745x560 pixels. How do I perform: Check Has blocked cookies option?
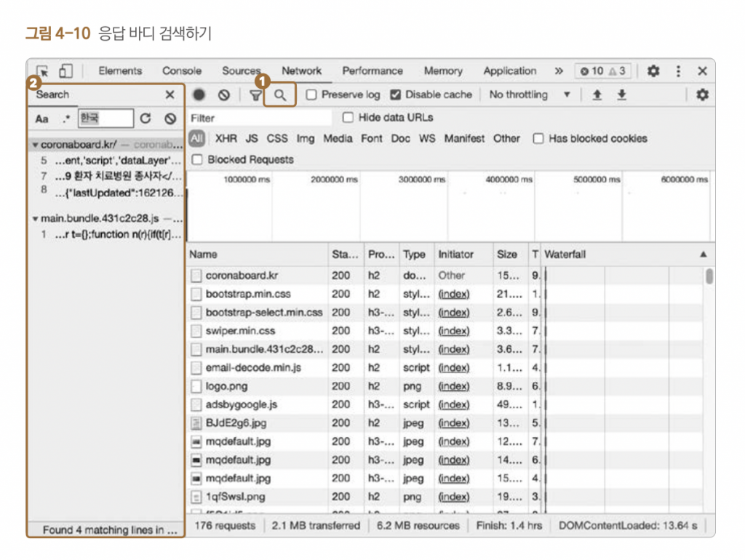538,139
